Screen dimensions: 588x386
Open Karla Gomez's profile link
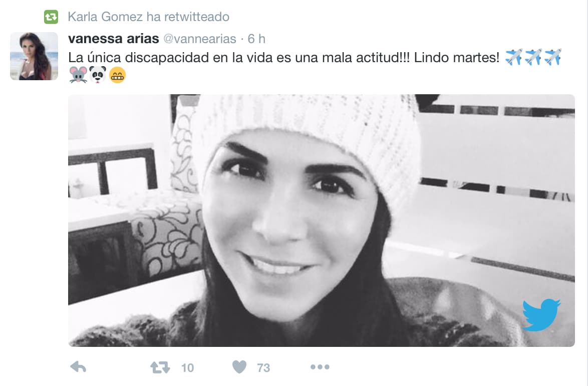point(105,17)
